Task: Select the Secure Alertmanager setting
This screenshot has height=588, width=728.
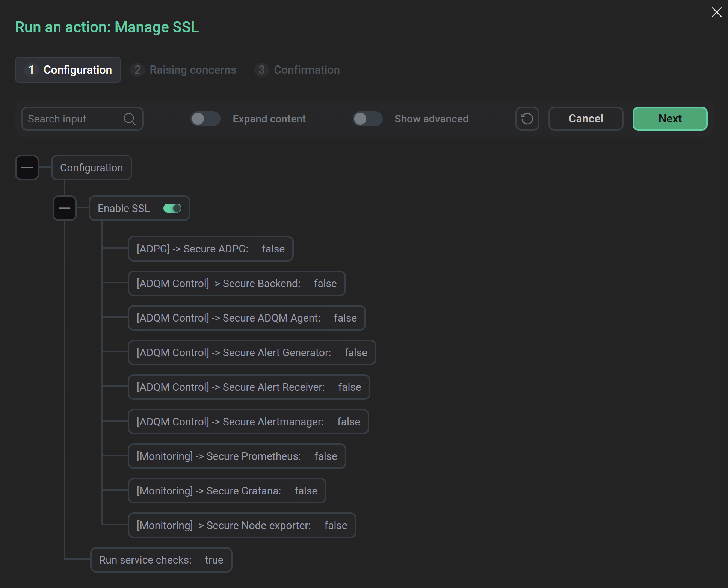Action: pos(248,422)
